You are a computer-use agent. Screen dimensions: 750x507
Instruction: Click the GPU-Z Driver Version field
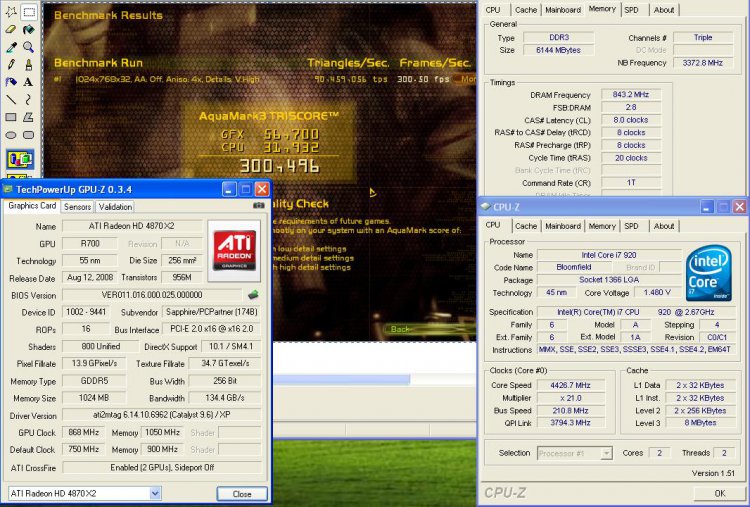pyautogui.click(x=162, y=415)
